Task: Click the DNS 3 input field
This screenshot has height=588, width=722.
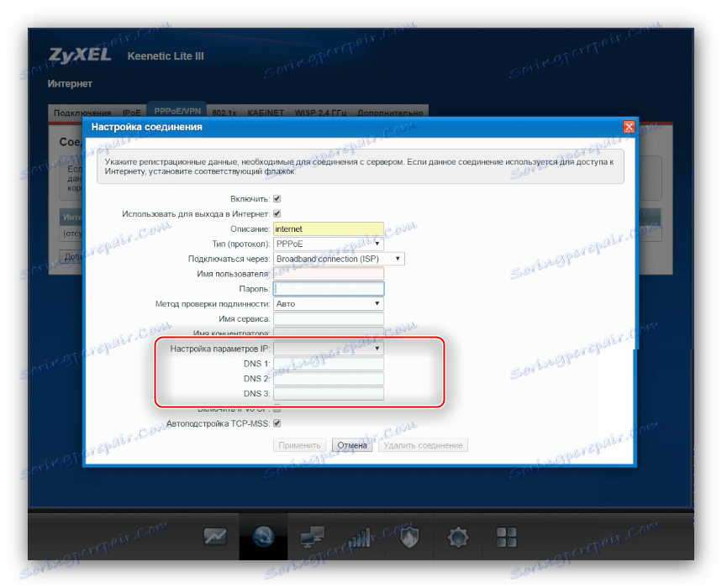Action: 329,393
